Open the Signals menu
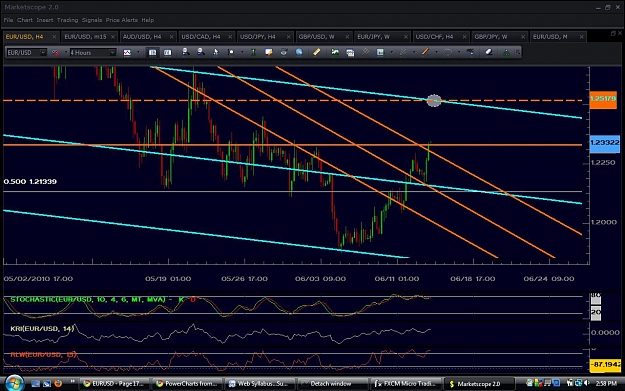 coord(92,20)
